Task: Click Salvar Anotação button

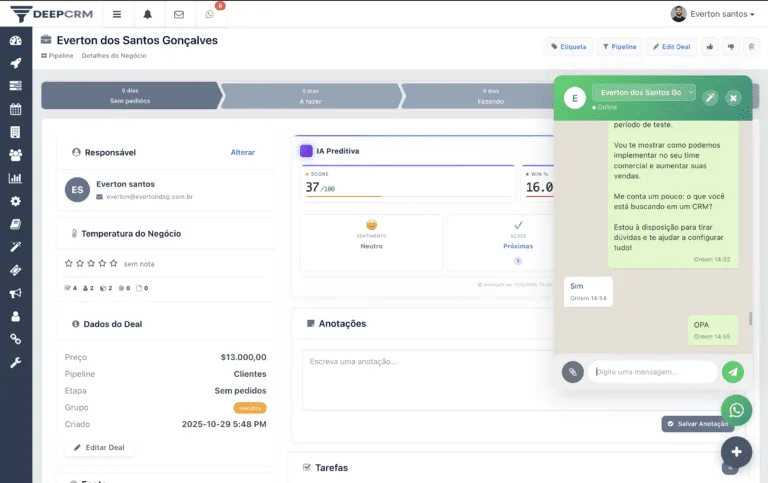Action: coord(698,424)
